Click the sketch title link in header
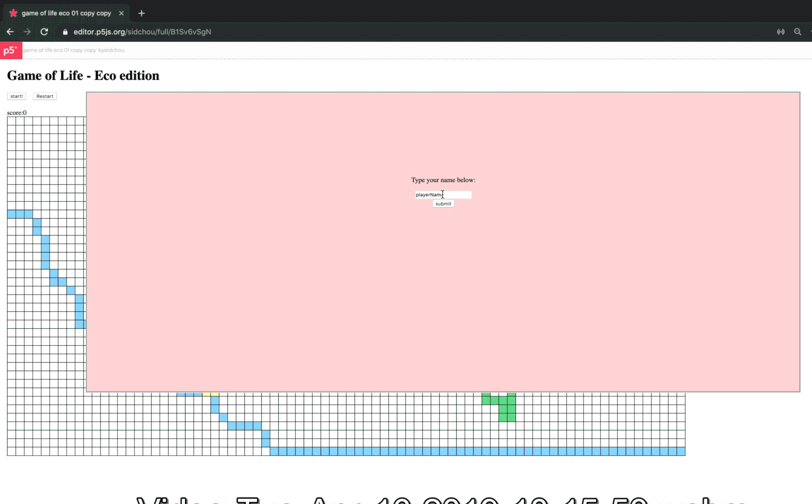This screenshot has width=812, height=504. (59, 50)
